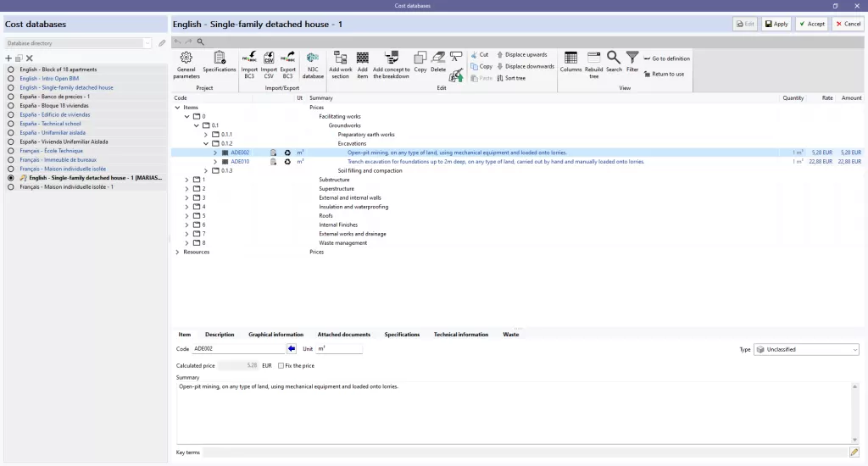Switch to the Attached documents tab

click(x=344, y=335)
